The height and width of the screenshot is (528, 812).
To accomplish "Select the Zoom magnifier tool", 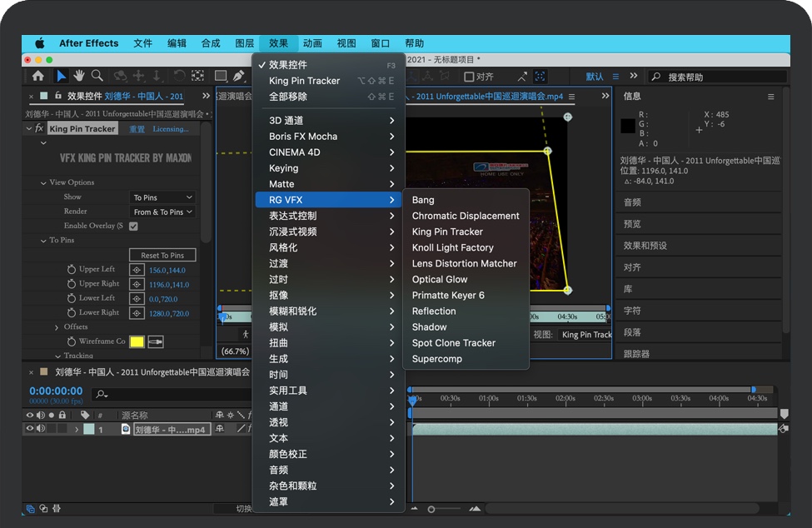I will (x=97, y=76).
